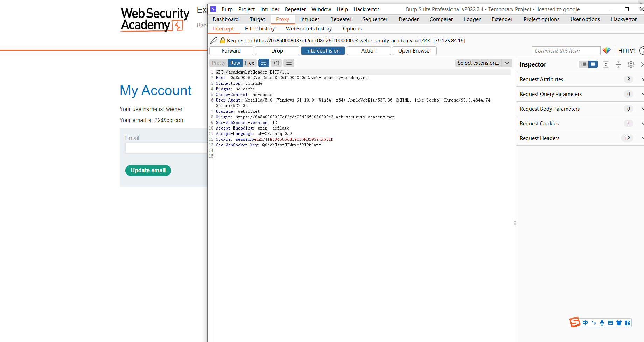Switch editor to the Hex view

coord(250,63)
